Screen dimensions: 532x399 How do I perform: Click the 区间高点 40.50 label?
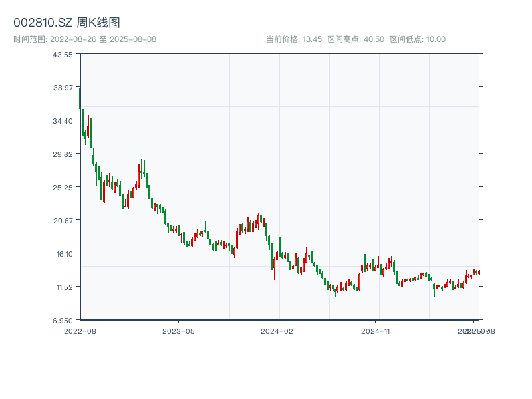(x=356, y=39)
